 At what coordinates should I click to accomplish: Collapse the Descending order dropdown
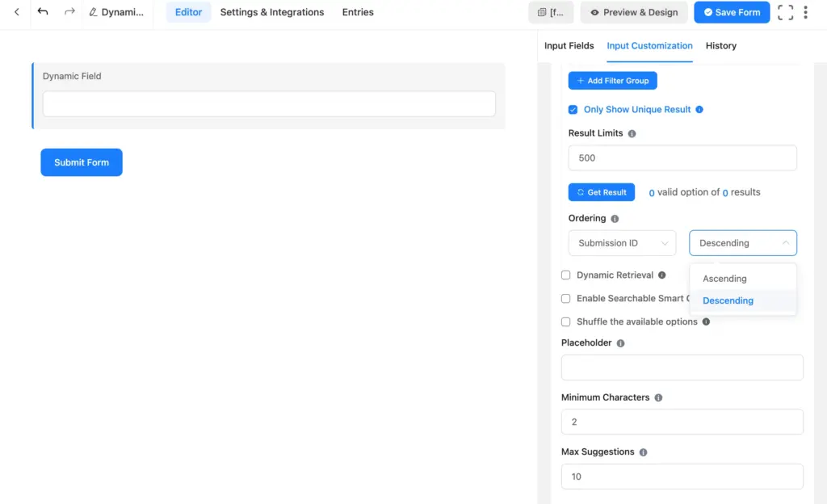click(743, 243)
